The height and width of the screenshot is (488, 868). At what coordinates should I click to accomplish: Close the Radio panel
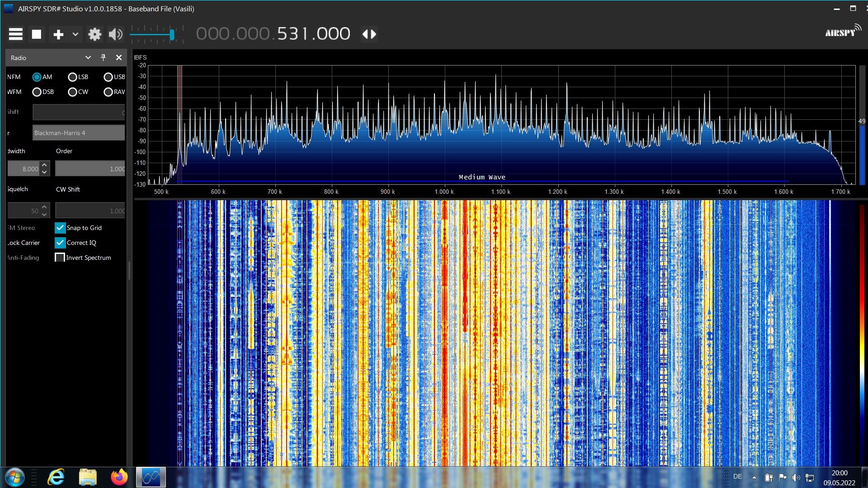coord(119,57)
